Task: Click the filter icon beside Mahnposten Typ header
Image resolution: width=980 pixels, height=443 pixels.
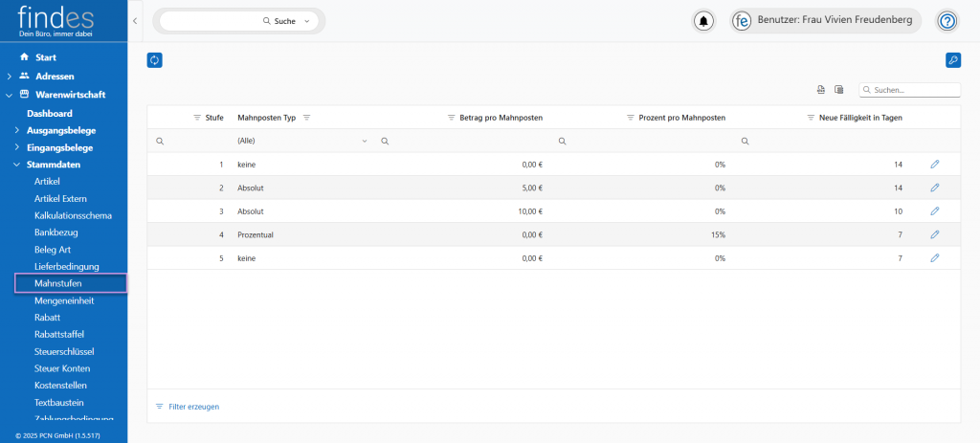Action: pos(306,118)
